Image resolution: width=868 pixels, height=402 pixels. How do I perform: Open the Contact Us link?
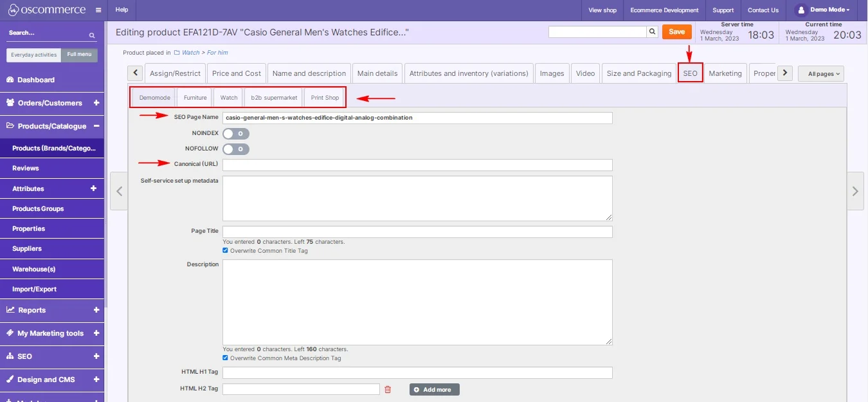[763, 10]
